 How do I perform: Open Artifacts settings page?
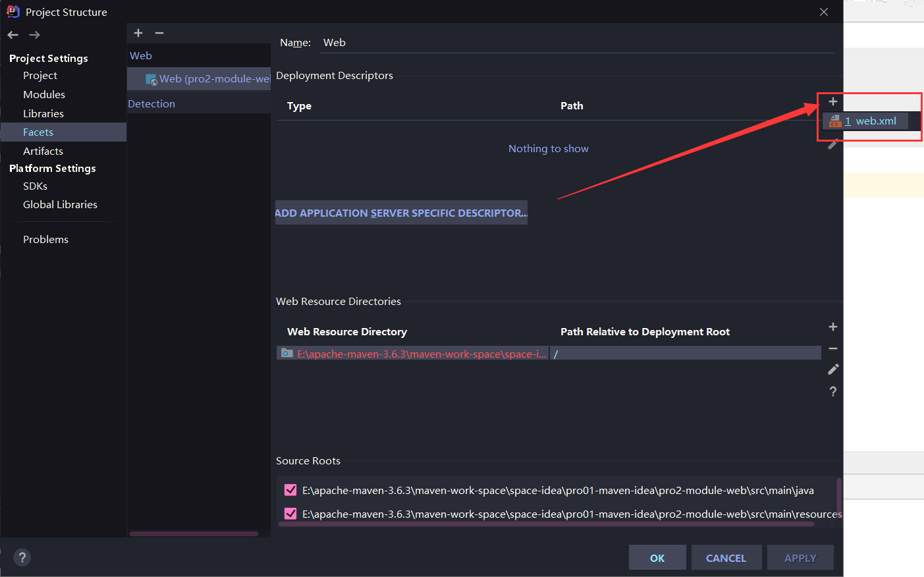pyautogui.click(x=43, y=151)
